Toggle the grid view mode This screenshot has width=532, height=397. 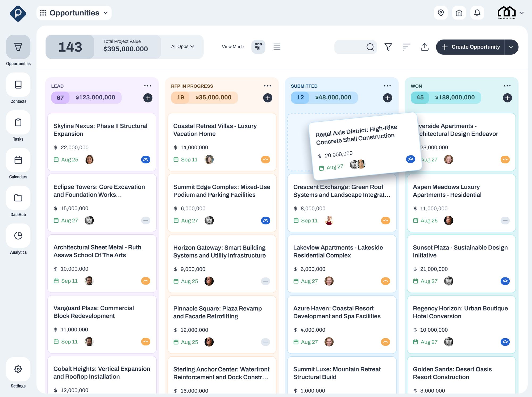[258, 47]
